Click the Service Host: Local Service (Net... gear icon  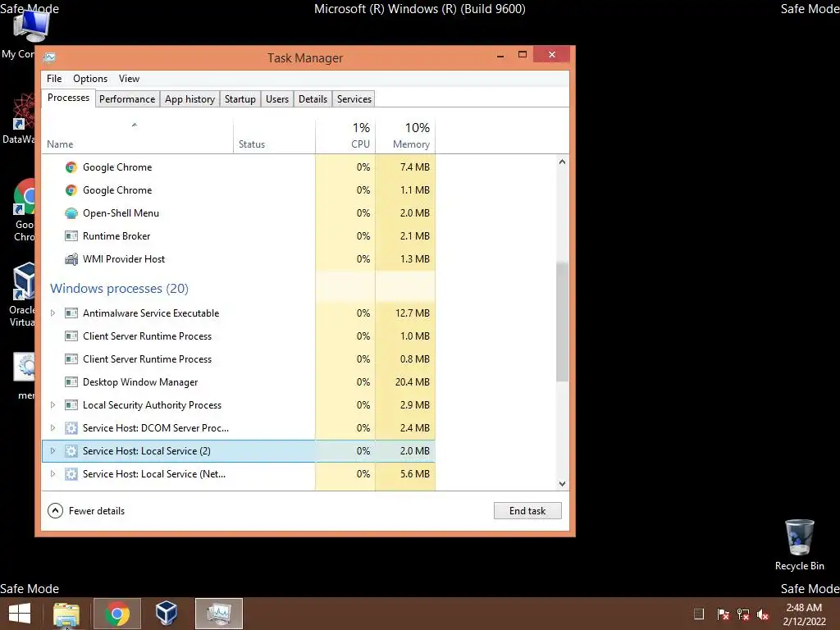click(x=71, y=474)
